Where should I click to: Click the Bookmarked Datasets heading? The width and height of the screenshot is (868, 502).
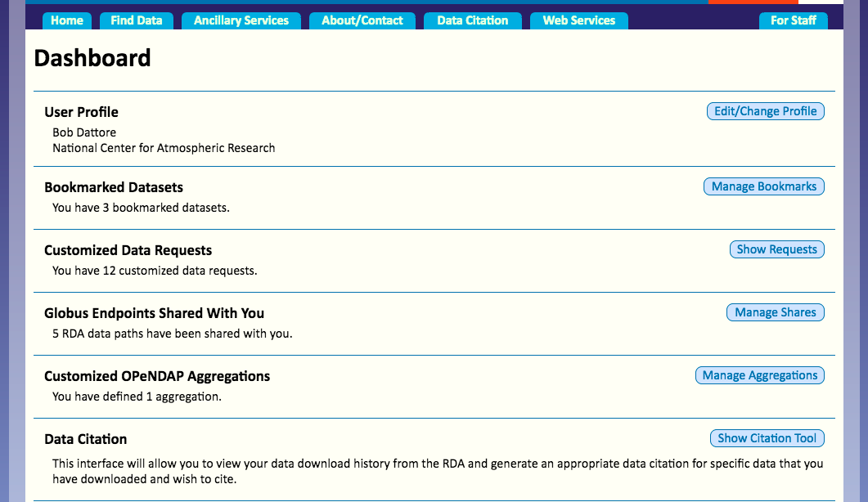point(114,187)
